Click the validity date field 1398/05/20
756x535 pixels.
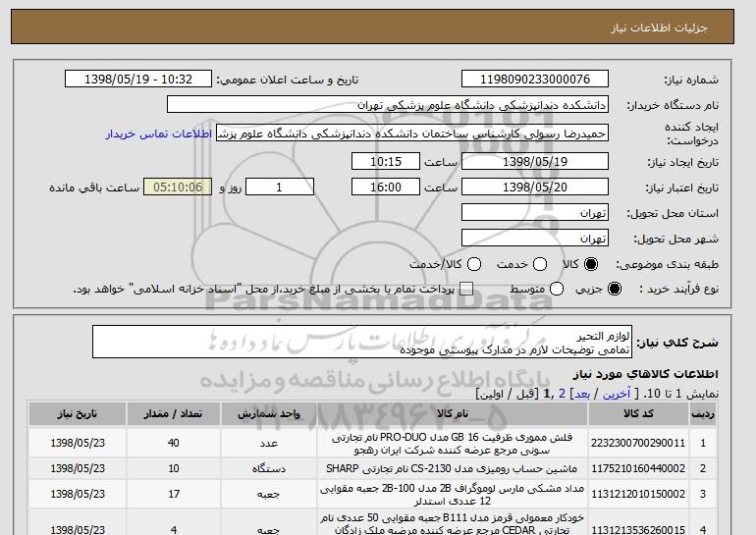[535, 187]
